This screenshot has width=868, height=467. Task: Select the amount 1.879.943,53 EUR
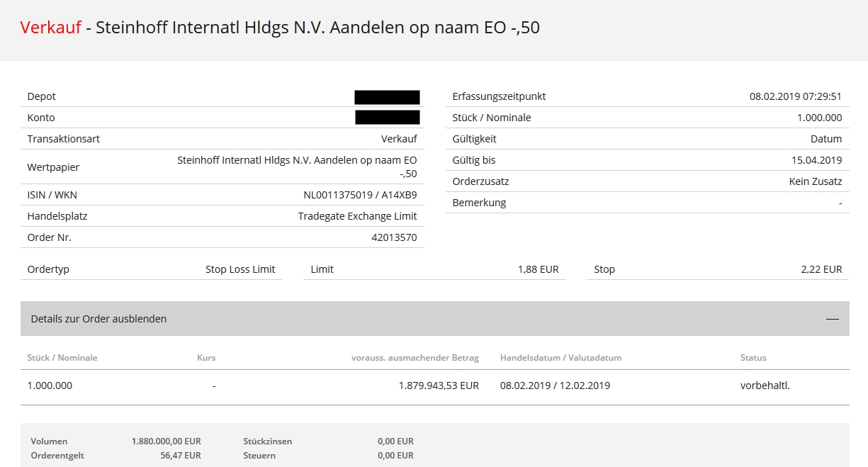click(439, 386)
